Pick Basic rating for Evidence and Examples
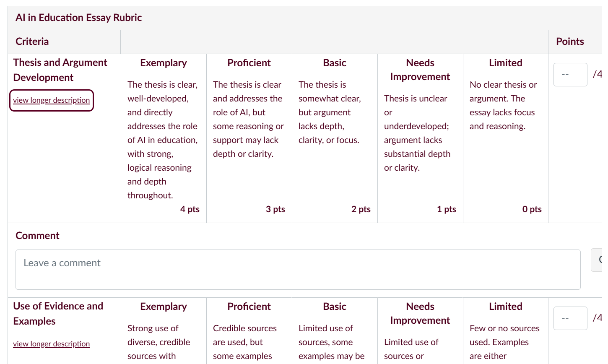This screenshot has height=364, width=608. click(x=335, y=331)
